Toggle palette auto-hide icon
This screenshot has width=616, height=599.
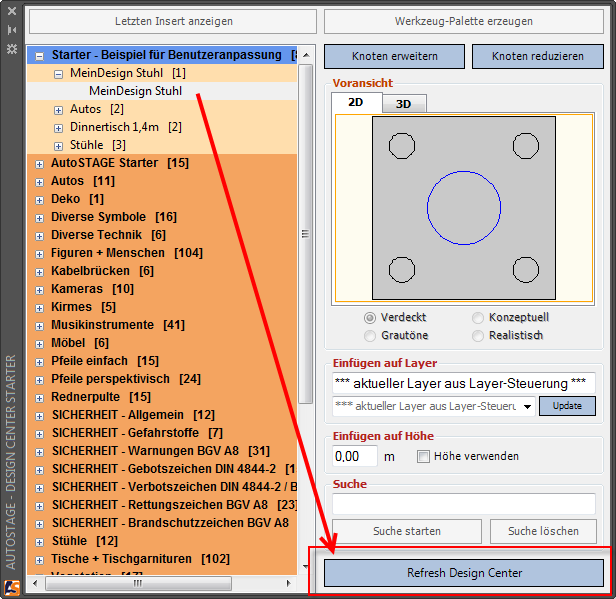pyautogui.click(x=12, y=32)
